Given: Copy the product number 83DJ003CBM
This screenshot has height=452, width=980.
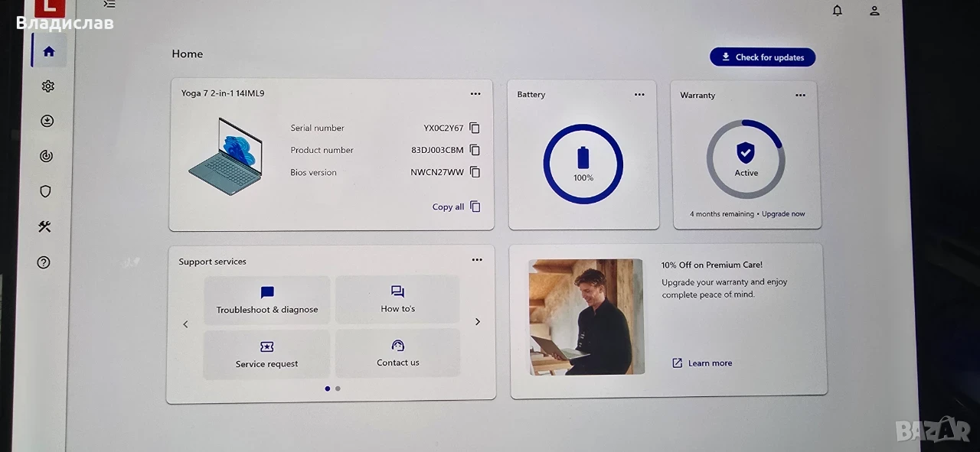Looking at the screenshot, I should pyautogui.click(x=475, y=150).
